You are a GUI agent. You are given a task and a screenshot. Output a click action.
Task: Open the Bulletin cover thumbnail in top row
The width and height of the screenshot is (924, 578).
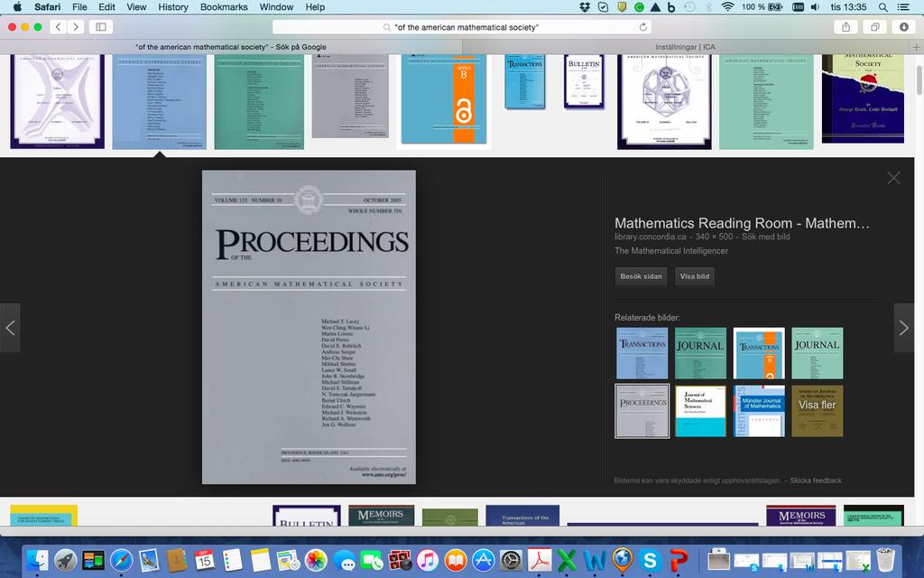pyautogui.click(x=584, y=82)
